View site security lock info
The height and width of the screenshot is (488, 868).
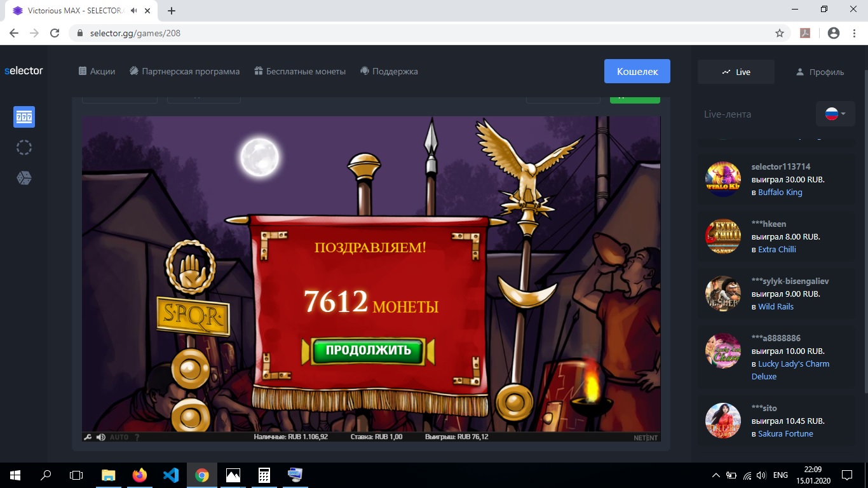[80, 33]
